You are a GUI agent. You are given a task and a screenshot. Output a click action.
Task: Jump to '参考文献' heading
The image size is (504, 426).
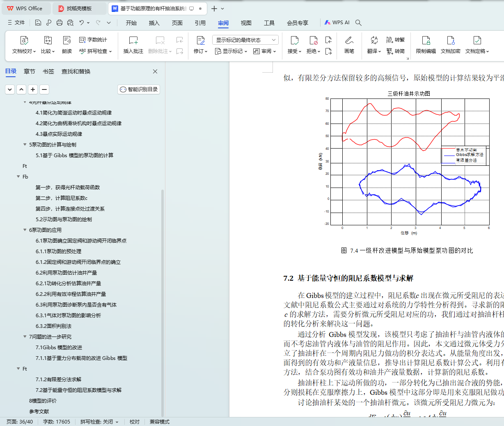pos(39,411)
